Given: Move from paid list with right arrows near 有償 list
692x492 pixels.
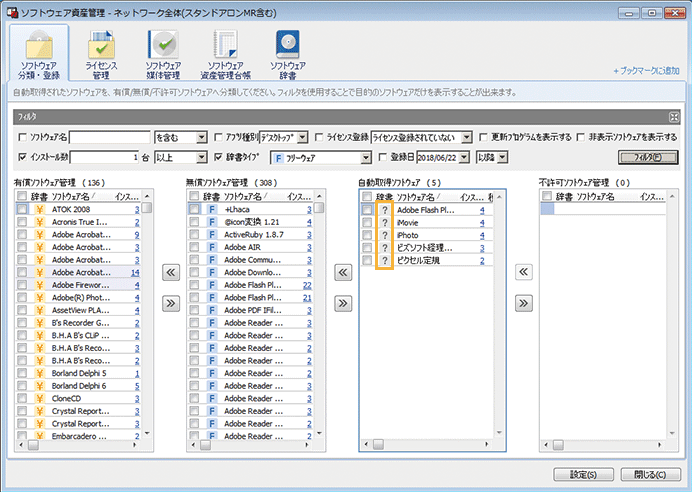Looking at the screenshot, I should point(171,303).
